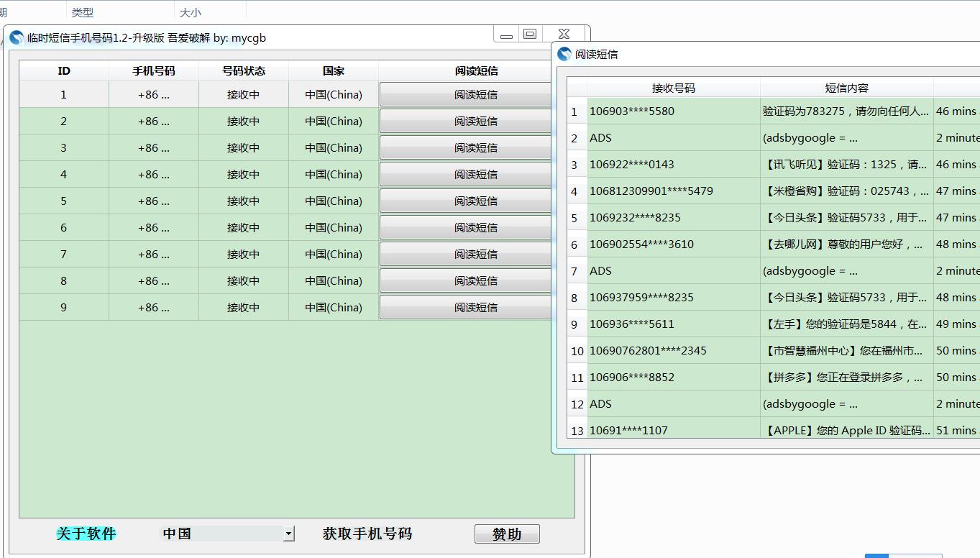Select sender 106903****5580

[674, 111]
